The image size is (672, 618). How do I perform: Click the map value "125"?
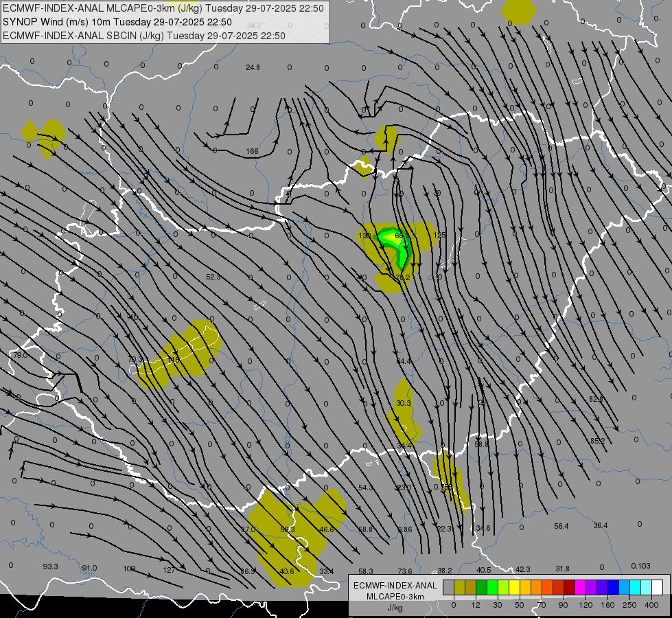click(x=439, y=235)
